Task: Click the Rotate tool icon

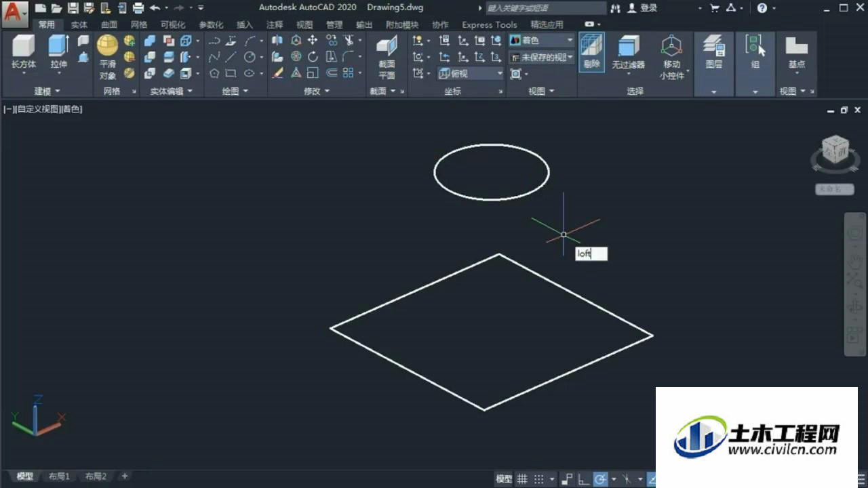Action: click(x=313, y=57)
